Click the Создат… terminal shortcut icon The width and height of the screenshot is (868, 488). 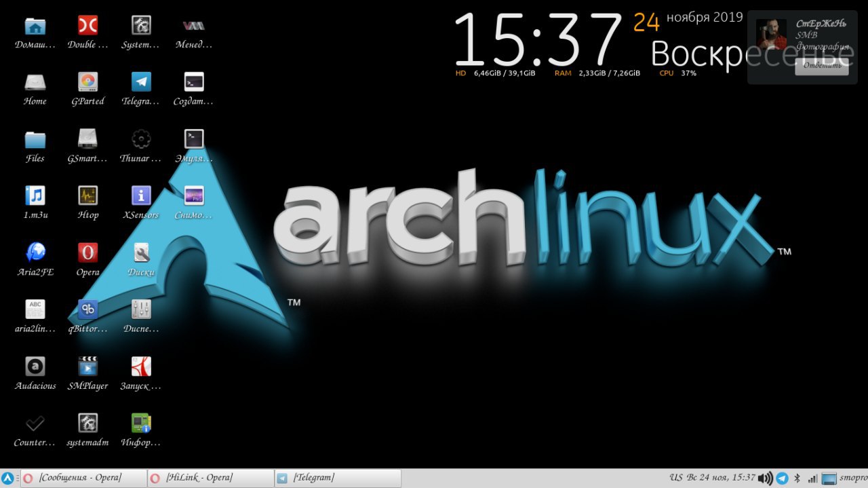click(x=194, y=82)
